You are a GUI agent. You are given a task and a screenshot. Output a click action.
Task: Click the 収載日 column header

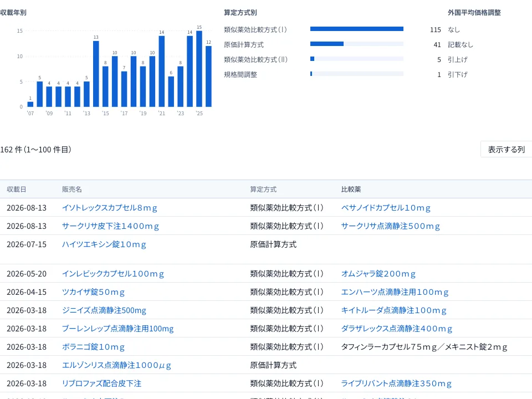click(x=16, y=190)
